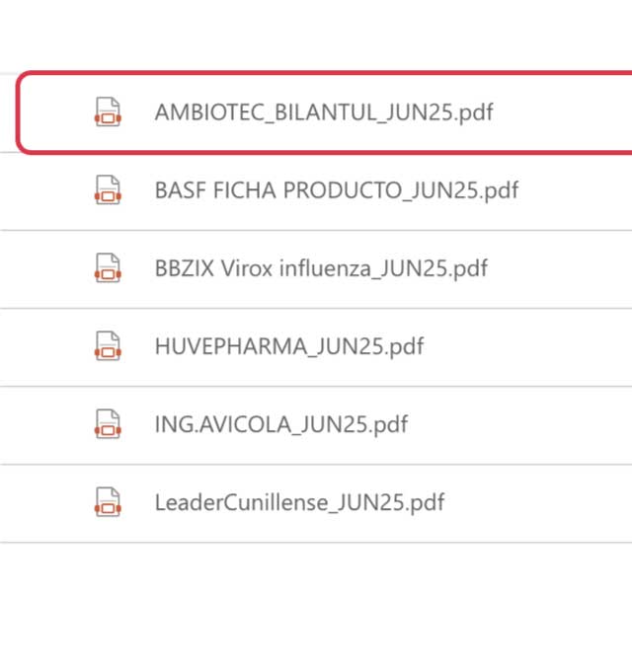Click the PDF icon for LeaderCunillense_JUN25.pdf

(x=107, y=502)
